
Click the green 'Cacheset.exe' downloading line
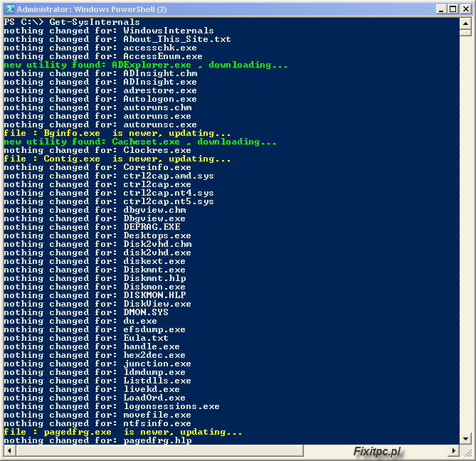tap(140, 142)
